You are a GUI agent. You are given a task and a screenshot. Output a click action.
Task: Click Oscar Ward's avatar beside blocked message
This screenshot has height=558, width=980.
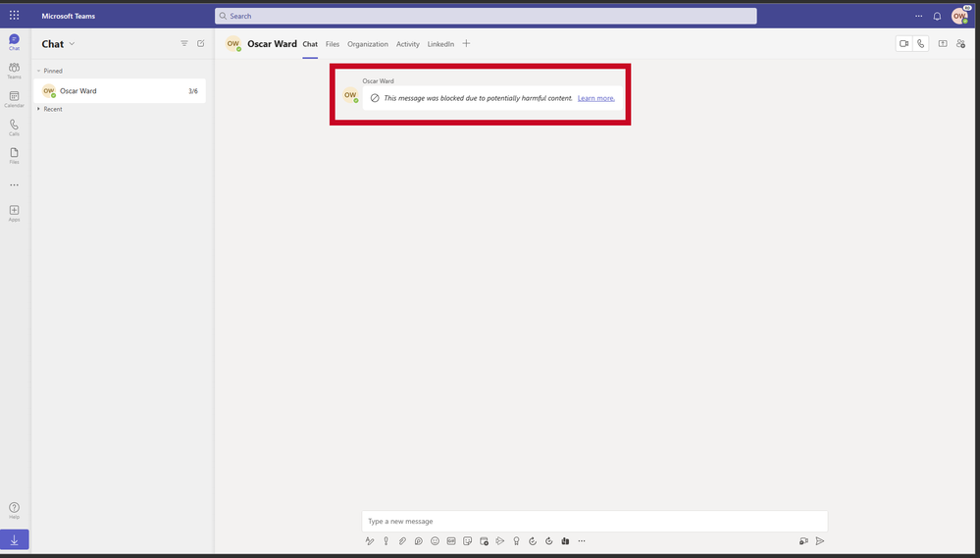tap(350, 95)
